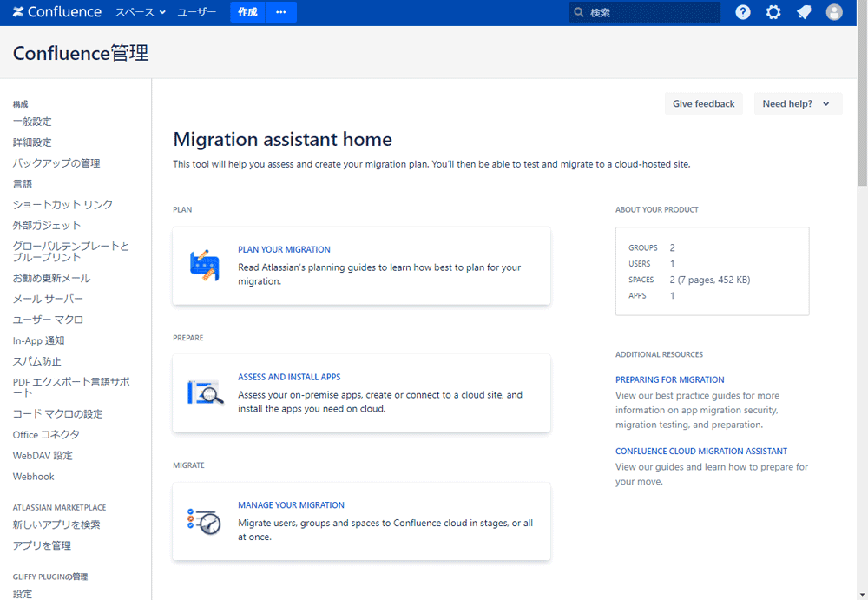Image resolution: width=868 pixels, height=600 pixels.
Task: Click the Assess and install apps magnifier icon
Action: click(x=206, y=392)
